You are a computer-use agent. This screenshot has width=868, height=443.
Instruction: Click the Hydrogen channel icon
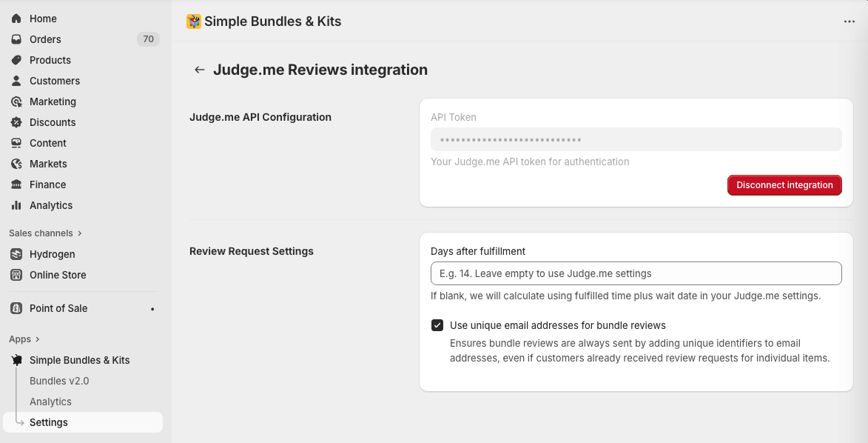[16, 255]
